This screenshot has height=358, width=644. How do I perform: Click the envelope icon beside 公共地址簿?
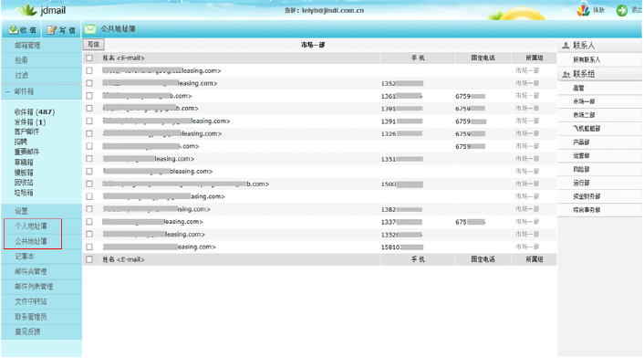click(x=90, y=29)
